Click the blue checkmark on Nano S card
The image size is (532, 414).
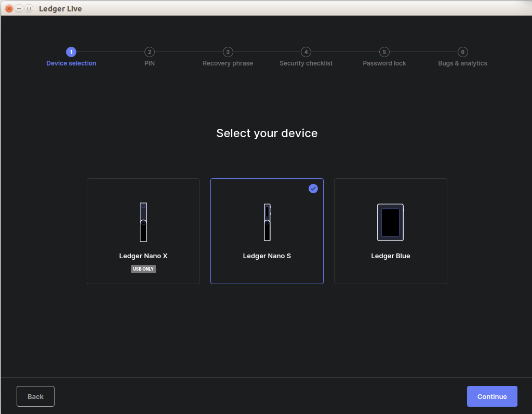[313, 189]
